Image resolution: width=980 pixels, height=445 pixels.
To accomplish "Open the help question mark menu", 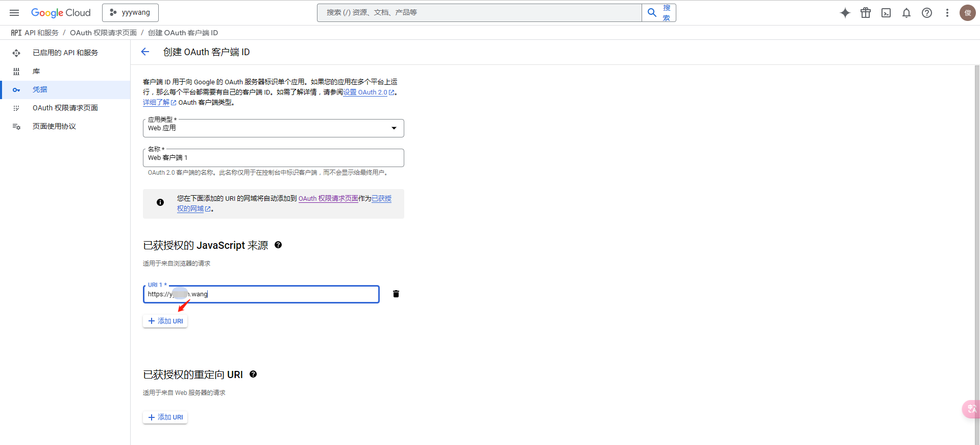I will 927,13.
